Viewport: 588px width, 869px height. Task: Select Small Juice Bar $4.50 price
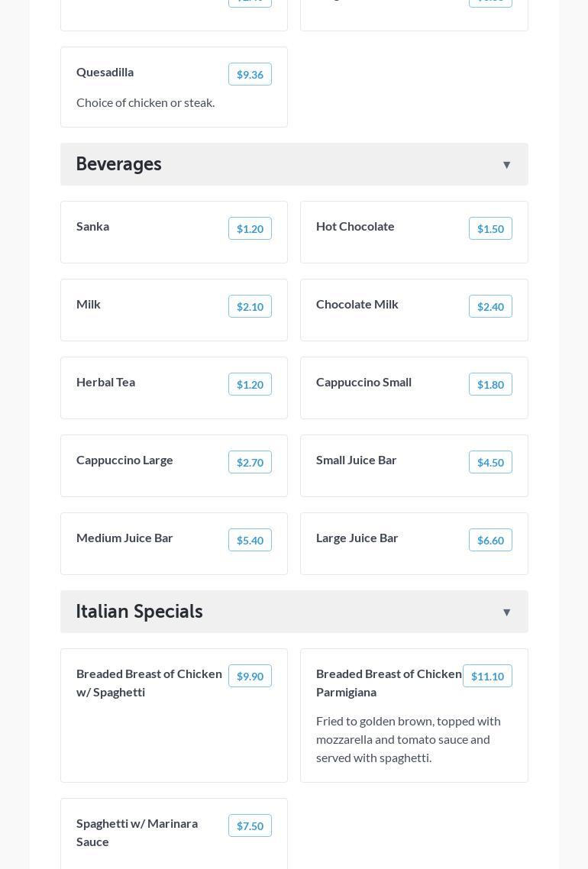[x=490, y=462]
